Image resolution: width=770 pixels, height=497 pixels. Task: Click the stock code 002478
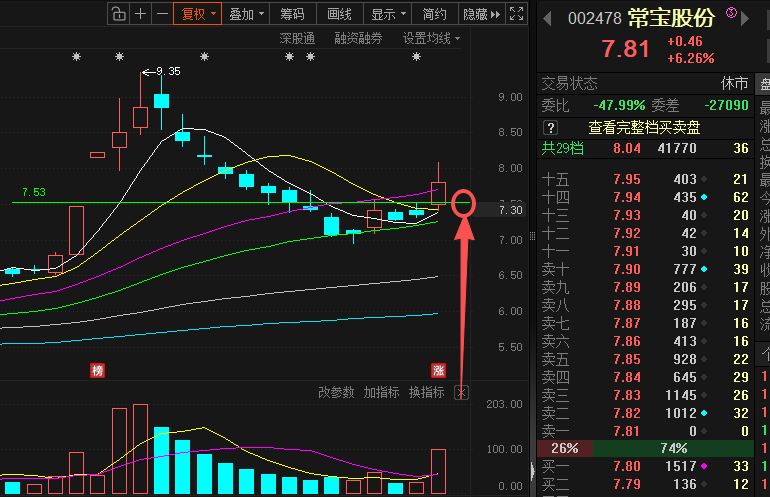click(x=595, y=19)
